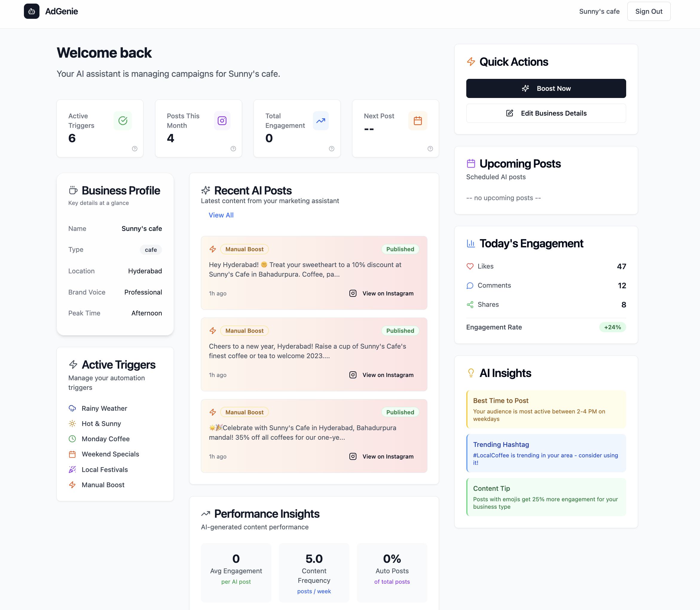Click the green checkmark Active Triggers icon

pyautogui.click(x=123, y=120)
